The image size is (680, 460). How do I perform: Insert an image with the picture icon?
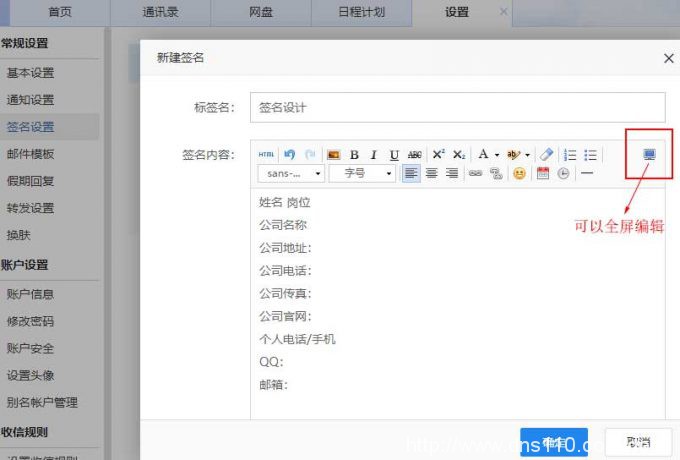(x=334, y=155)
